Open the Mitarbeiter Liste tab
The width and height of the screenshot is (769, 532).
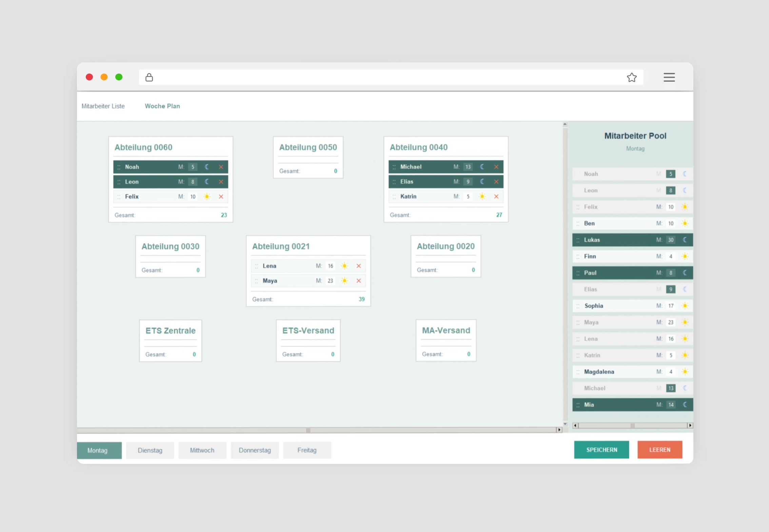(x=103, y=106)
